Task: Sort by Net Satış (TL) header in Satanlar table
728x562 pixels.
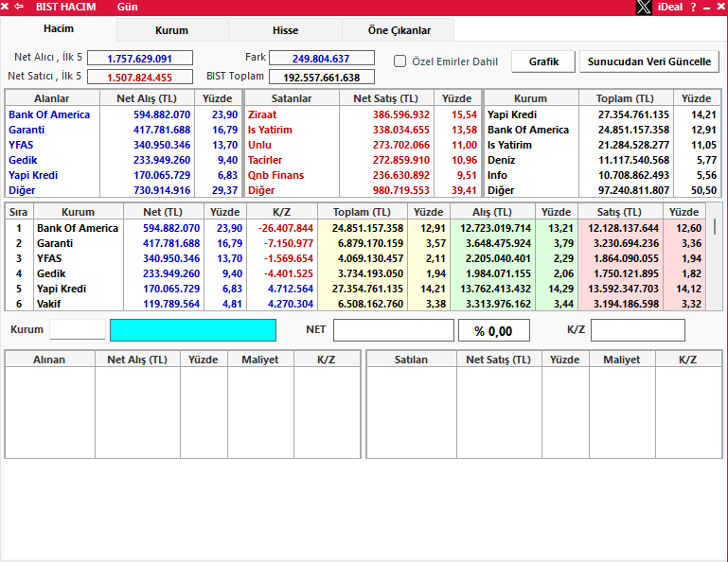Action: pos(386,98)
